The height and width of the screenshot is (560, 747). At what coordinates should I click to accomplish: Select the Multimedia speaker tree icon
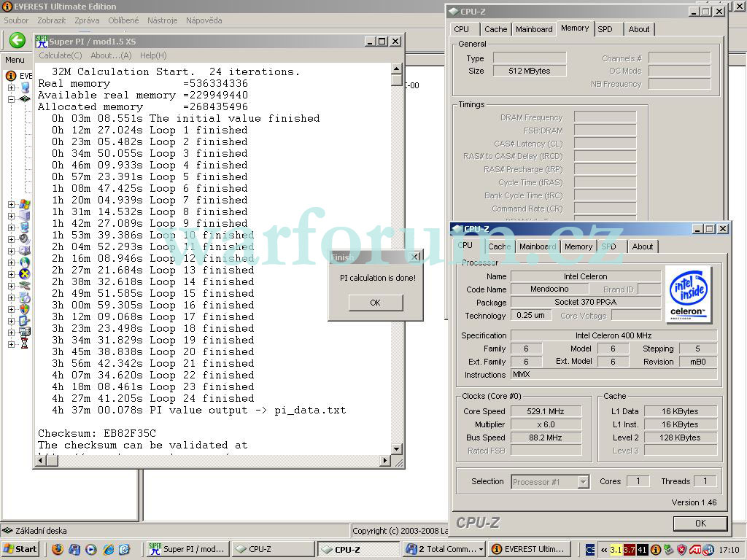tap(25, 239)
